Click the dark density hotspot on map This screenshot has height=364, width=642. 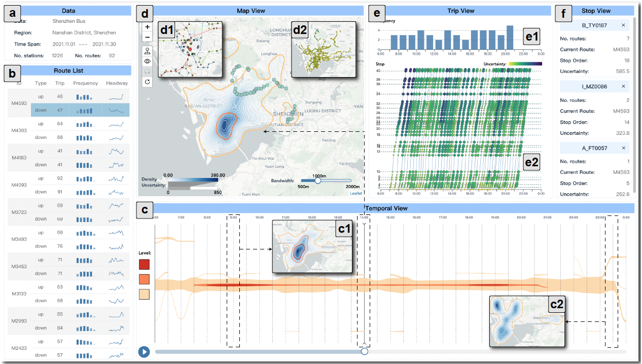[226, 125]
